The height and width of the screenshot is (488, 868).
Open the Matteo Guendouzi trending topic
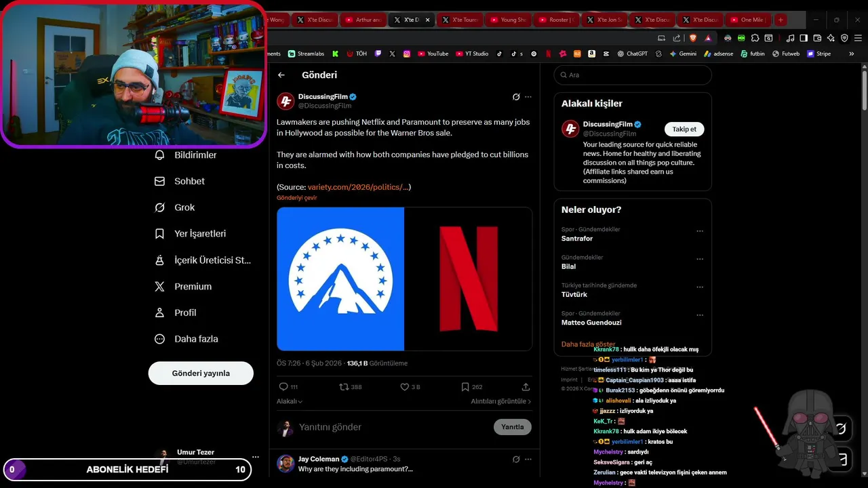point(591,323)
